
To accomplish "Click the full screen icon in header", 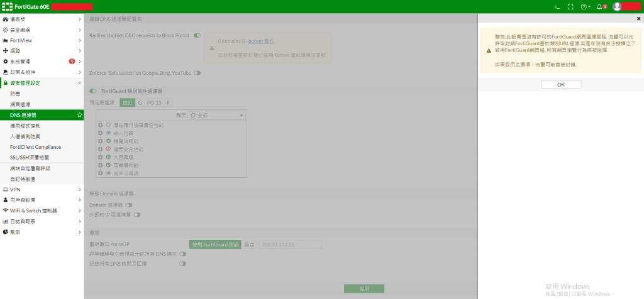I will tap(570, 6).
